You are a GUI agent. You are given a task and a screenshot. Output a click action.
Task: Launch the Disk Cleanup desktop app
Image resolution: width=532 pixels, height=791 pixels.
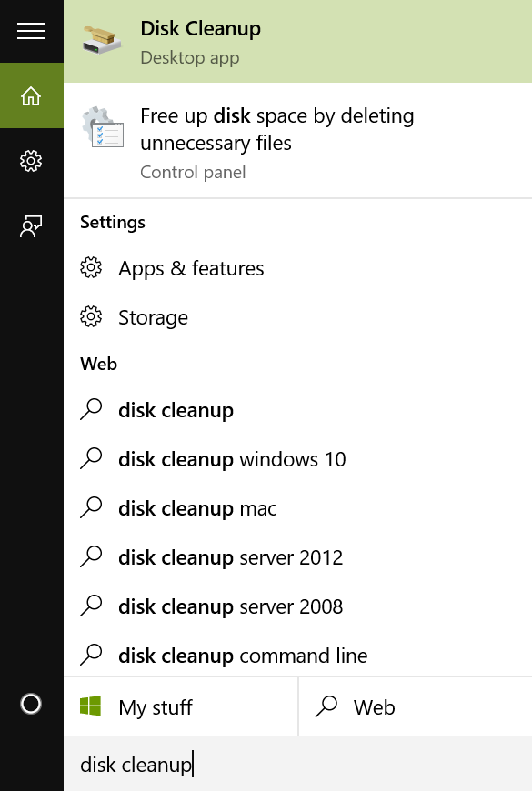tap(297, 41)
